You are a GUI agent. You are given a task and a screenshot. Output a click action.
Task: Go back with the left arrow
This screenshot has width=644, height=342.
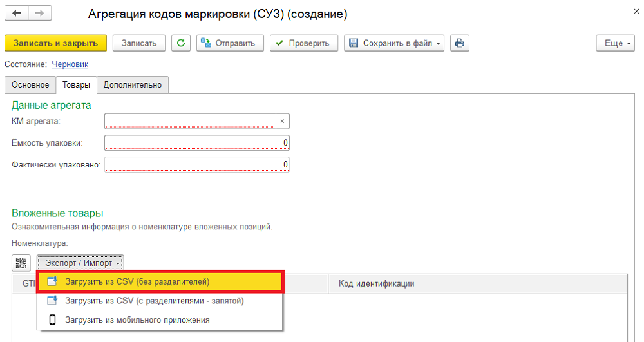coord(17,13)
